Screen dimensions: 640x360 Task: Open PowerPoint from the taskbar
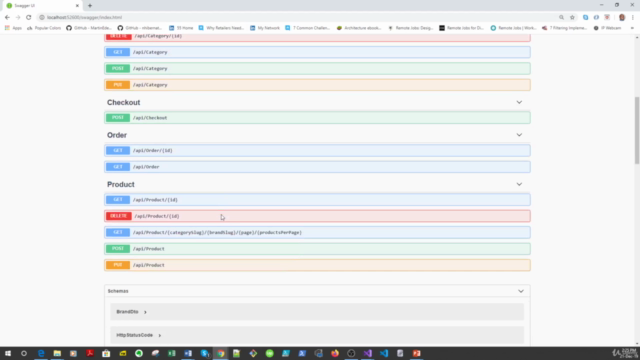coord(416,353)
